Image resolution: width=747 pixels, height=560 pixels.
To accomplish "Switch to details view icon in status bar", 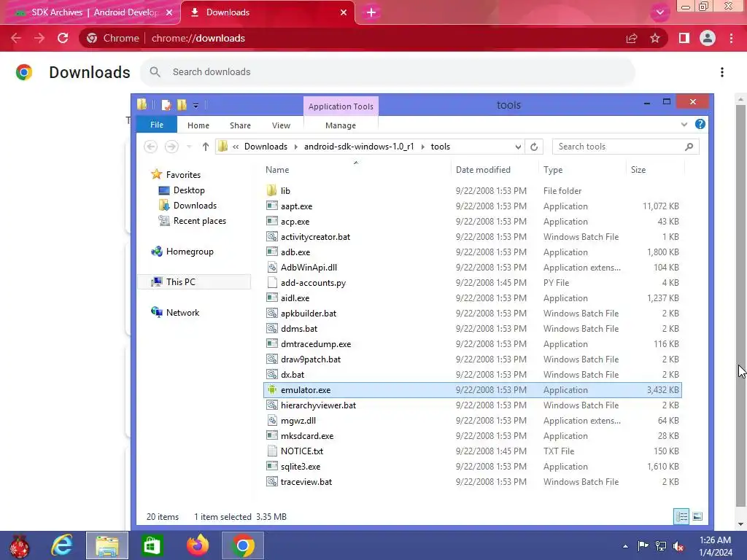I will (681, 517).
